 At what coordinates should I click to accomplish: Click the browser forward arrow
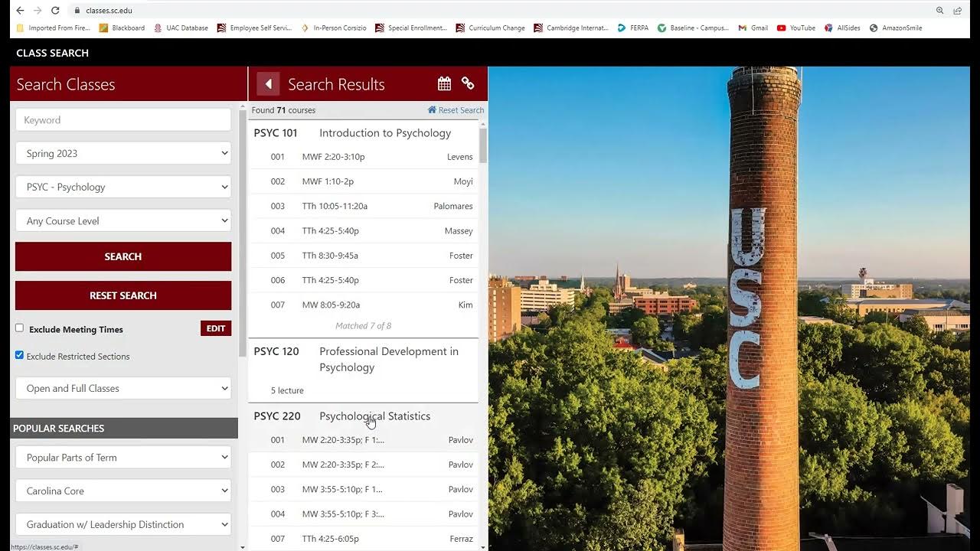click(x=38, y=11)
